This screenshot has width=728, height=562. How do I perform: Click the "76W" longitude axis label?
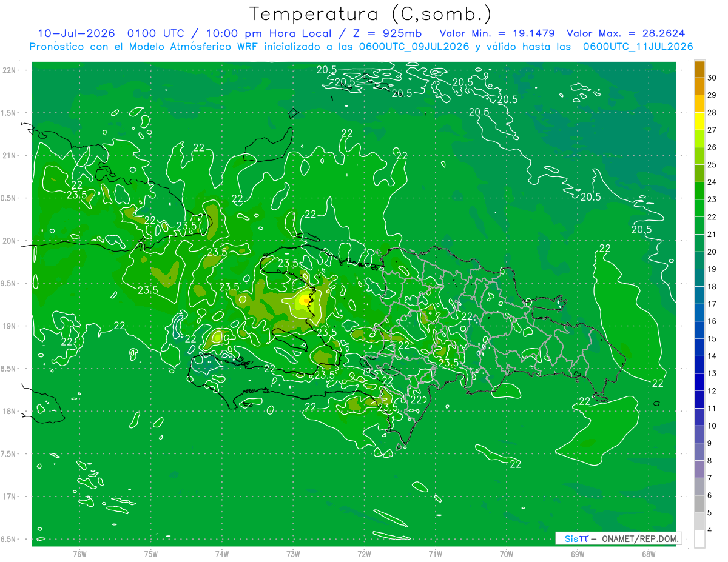[x=79, y=553]
